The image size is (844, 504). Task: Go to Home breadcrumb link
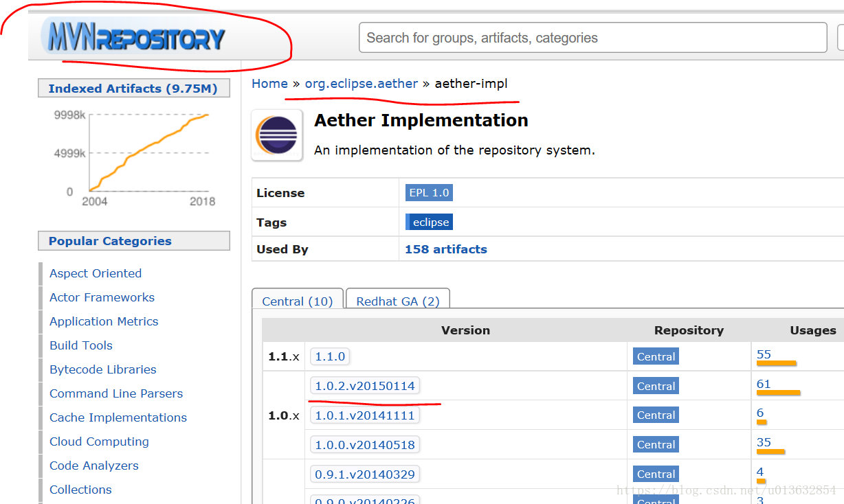coord(269,84)
